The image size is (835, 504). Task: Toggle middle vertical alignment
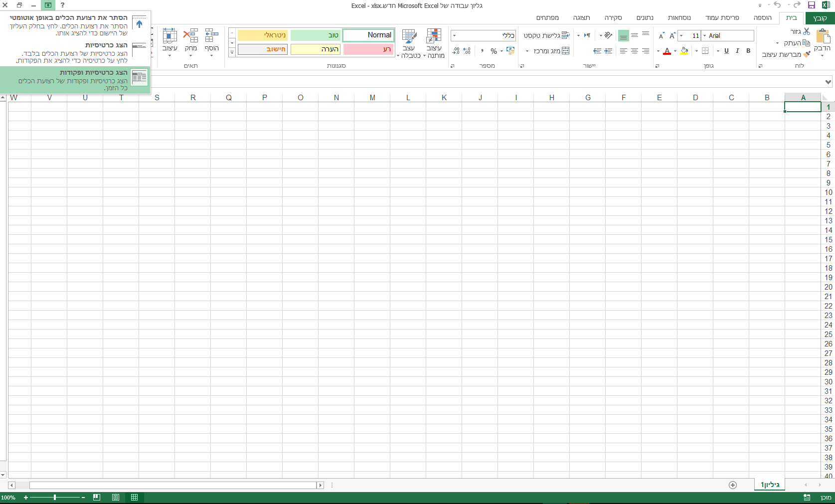[635, 35]
